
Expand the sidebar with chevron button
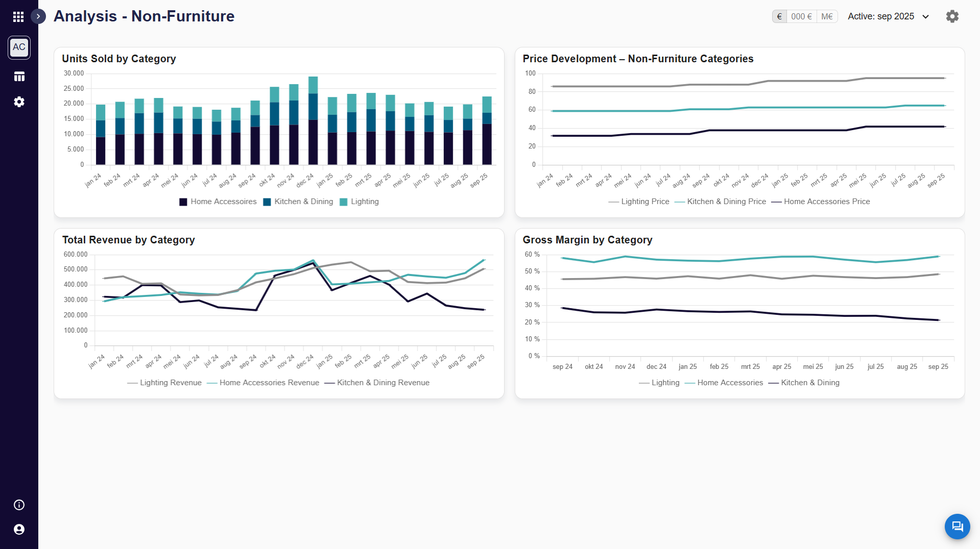(38, 16)
